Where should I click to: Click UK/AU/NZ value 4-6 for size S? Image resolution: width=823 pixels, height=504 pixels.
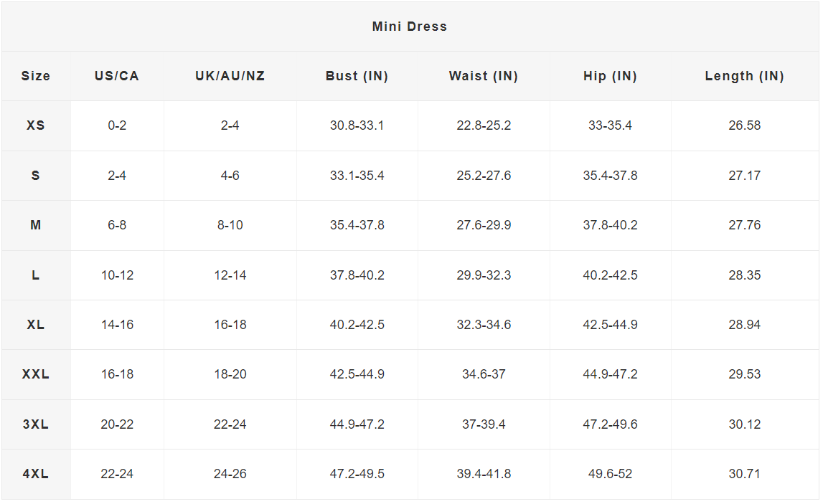(230, 176)
